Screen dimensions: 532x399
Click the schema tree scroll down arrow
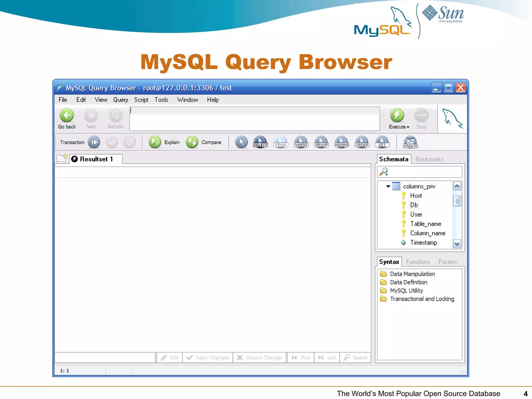[x=457, y=244]
